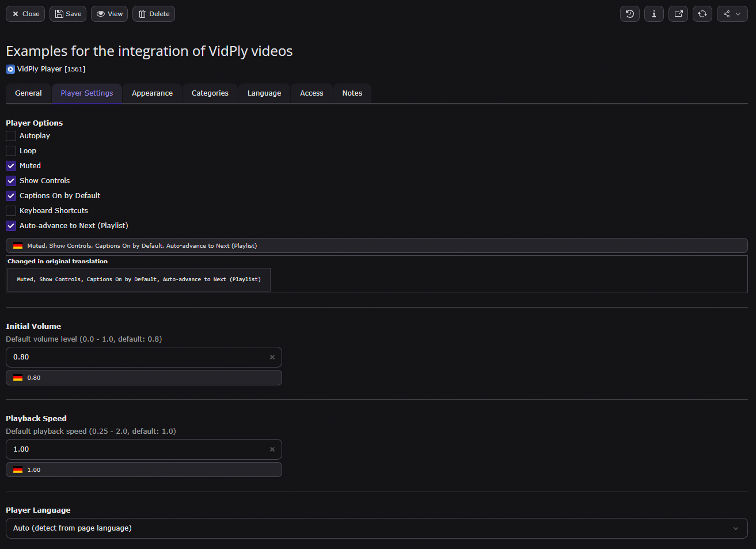Click the reload record icon

pos(702,14)
